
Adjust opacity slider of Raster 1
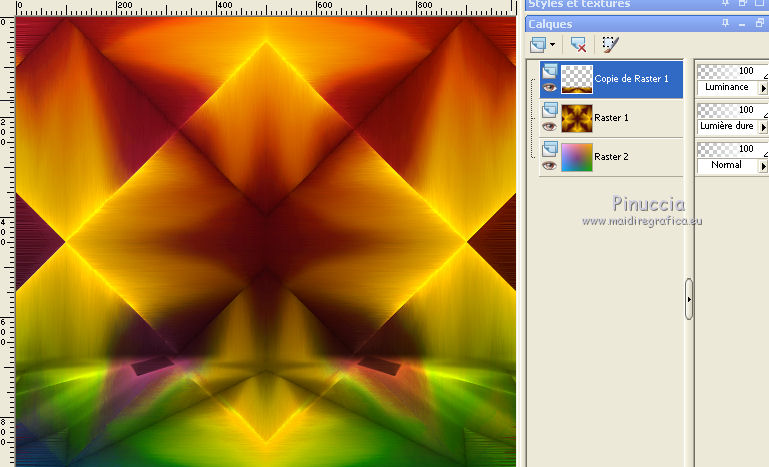[x=732, y=110]
